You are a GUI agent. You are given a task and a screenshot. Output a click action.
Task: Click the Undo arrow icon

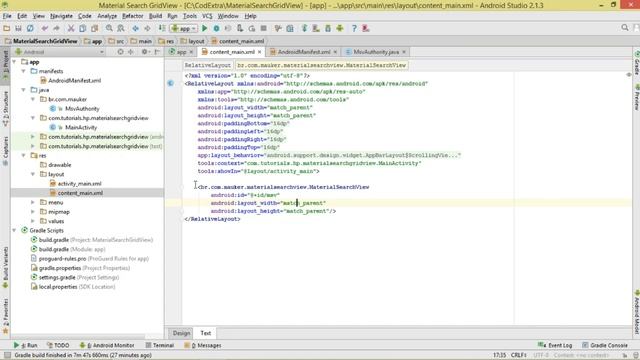point(44,28)
